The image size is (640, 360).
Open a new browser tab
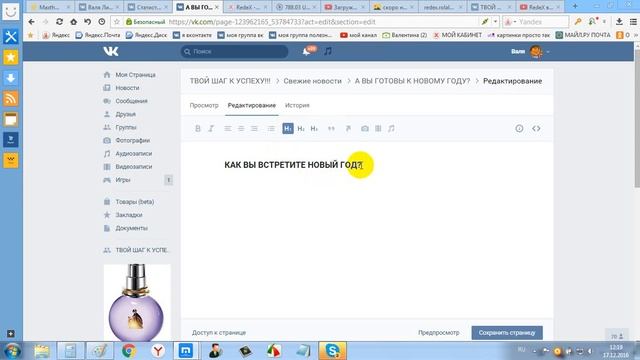(575, 6)
